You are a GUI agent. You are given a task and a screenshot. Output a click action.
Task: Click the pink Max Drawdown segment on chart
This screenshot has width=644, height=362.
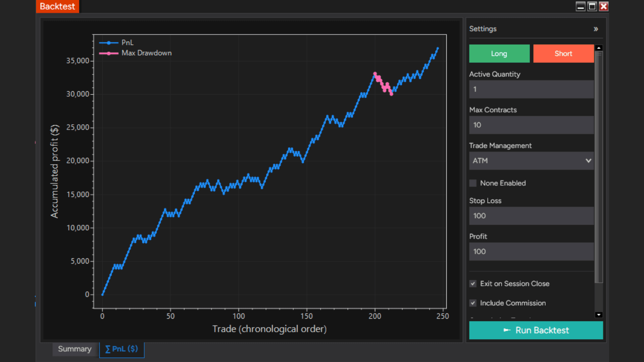pyautogui.click(x=383, y=84)
